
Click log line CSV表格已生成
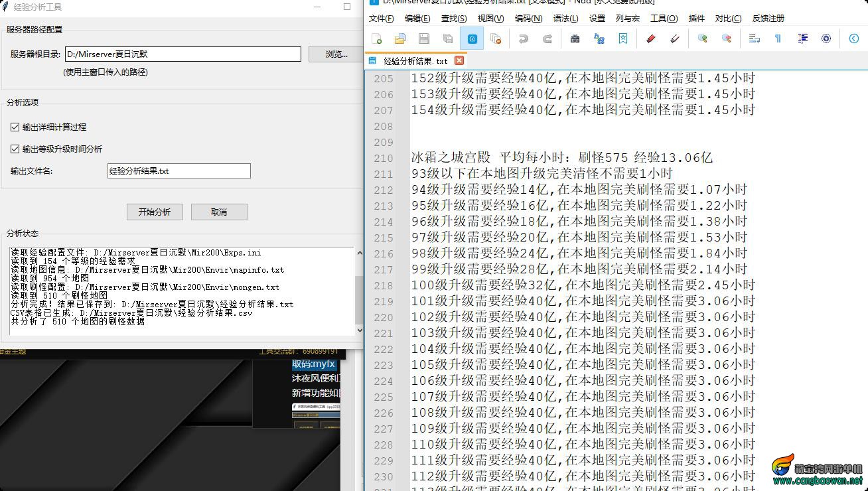click(131, 313)
